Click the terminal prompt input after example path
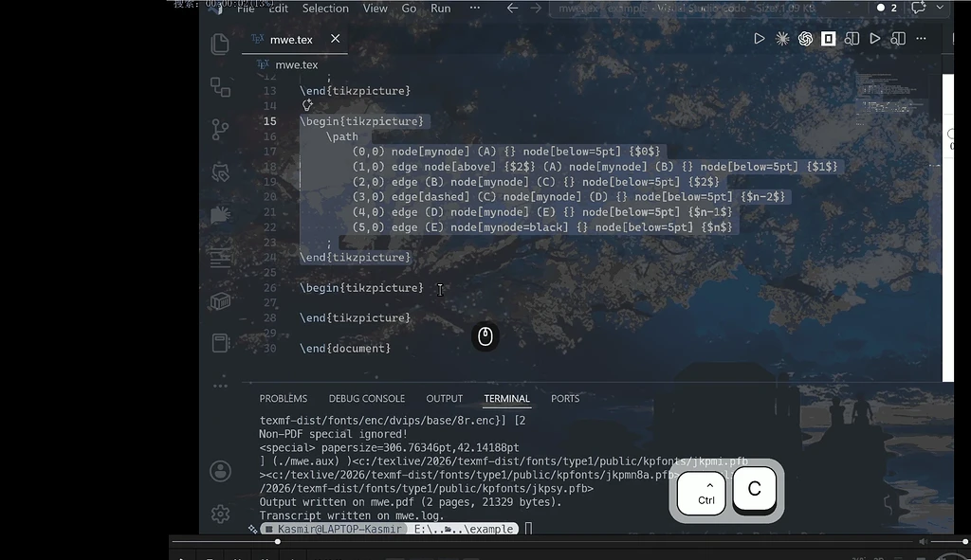The width and height of the screenshot is (971, 560). [x=528, y=529]
